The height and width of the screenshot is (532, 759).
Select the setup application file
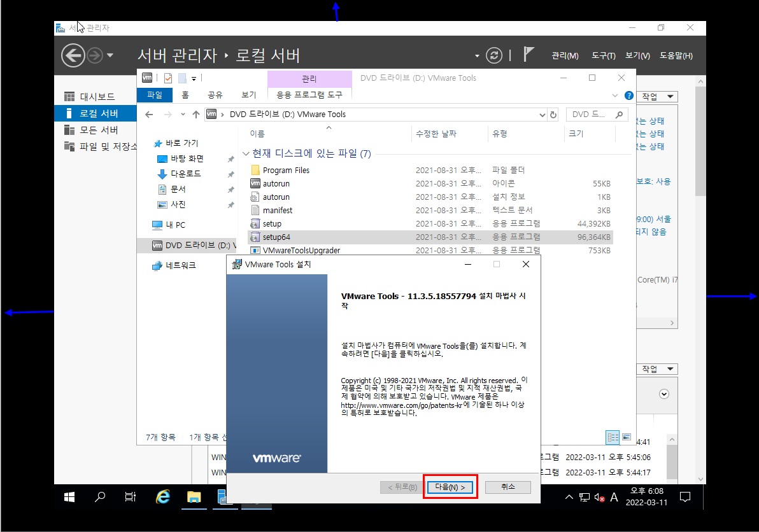pos(430,224)
